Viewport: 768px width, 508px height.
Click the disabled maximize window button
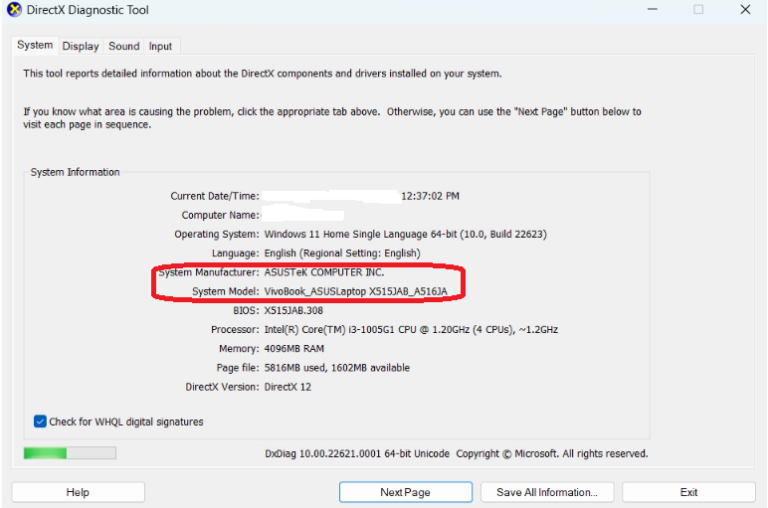[x=698, y=9]
